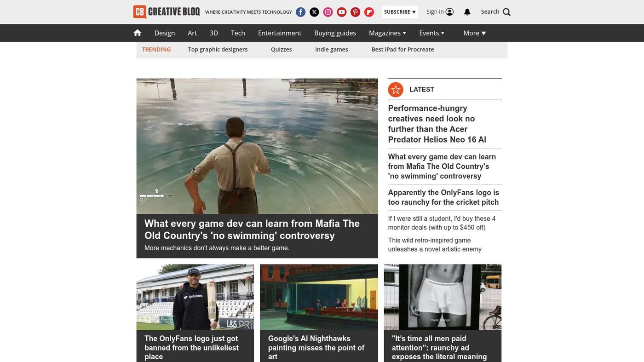Visit the X (Twitter) social icon
Viewport: 644px width, 362px height.
(314, 12)
